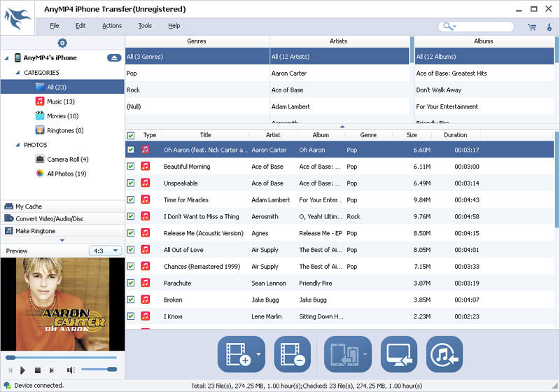Click the previous track button in the preview
Screen dimensions: 560x392
tap(10, 370)
